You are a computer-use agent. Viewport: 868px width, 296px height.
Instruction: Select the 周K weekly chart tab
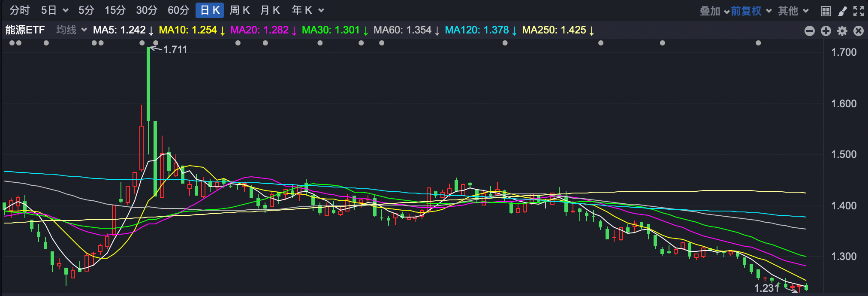pyautogui.click(x=240, y=10)
